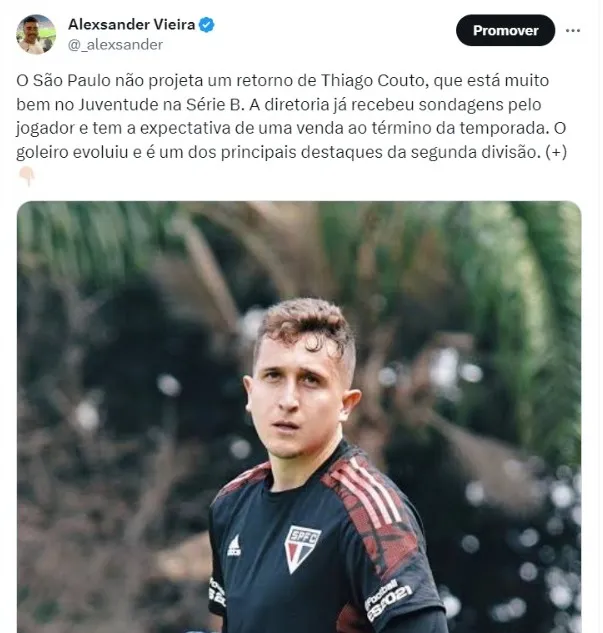
Task: Click the (+) at the tweet's end
Action: point(556,152)
